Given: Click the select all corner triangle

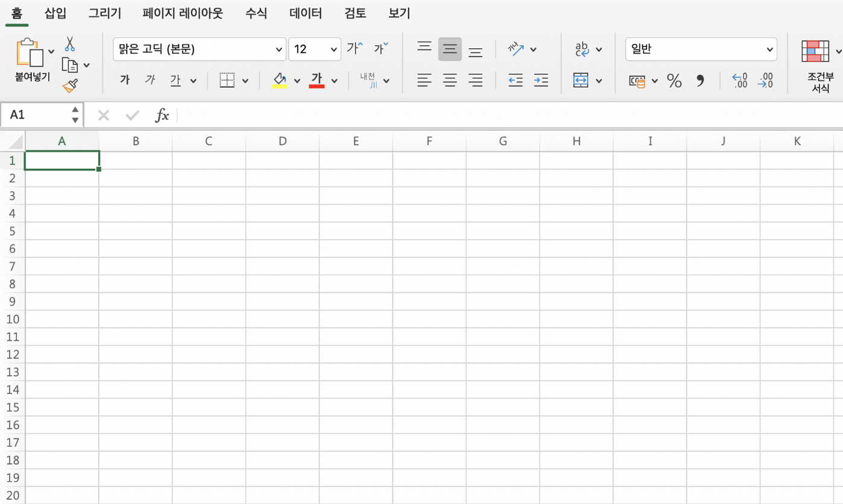Looking at the screenshot, I should click(16, 142).
